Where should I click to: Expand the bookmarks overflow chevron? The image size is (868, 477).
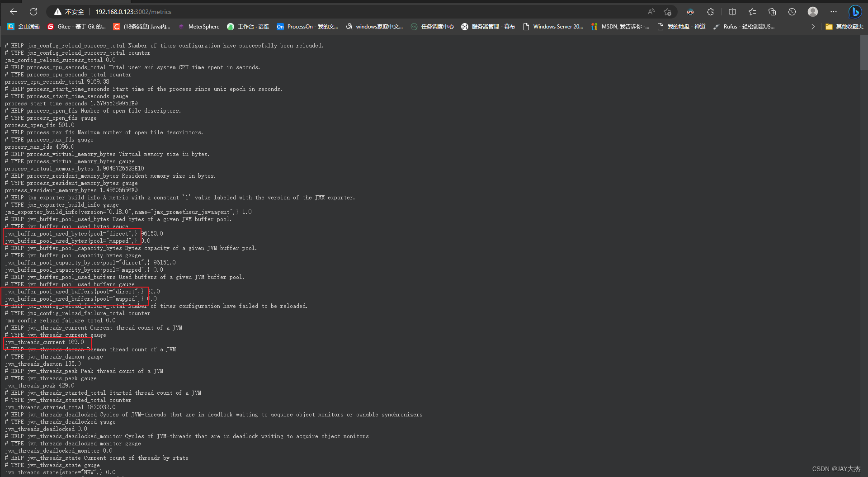(813, 27)
